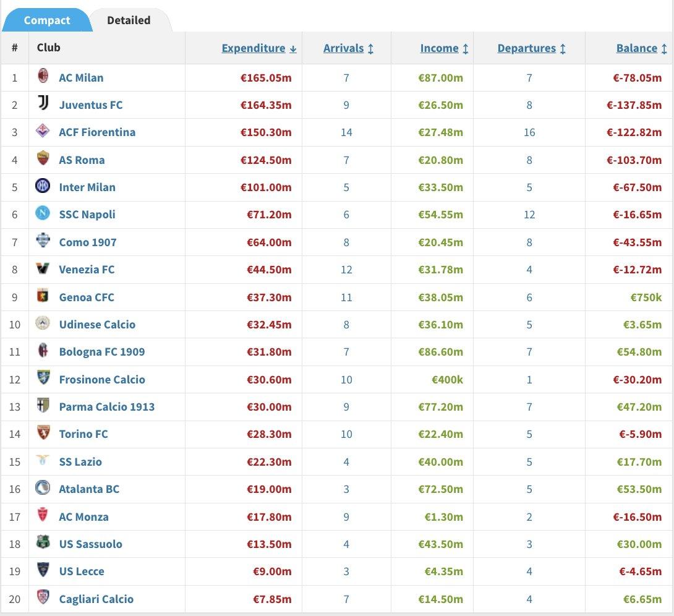Viewport: 674px width, 616px height.
Task: Open the AC Milan club link
Action: [x=81, y=78]
